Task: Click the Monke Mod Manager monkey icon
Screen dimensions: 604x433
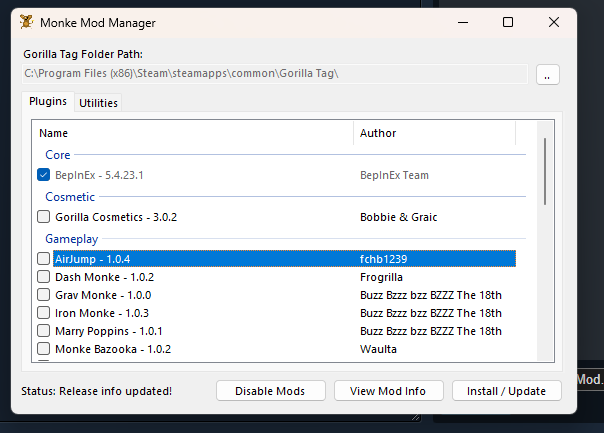Action: (26, 22)
